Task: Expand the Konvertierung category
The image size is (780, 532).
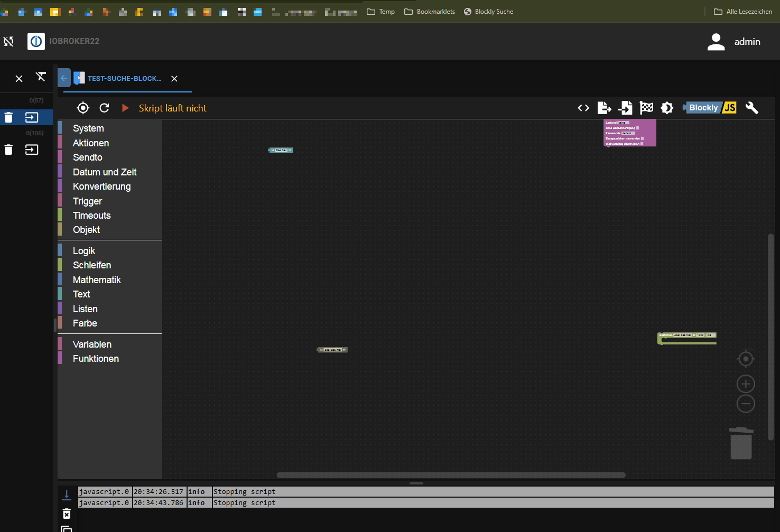Action: click(110, 186)
